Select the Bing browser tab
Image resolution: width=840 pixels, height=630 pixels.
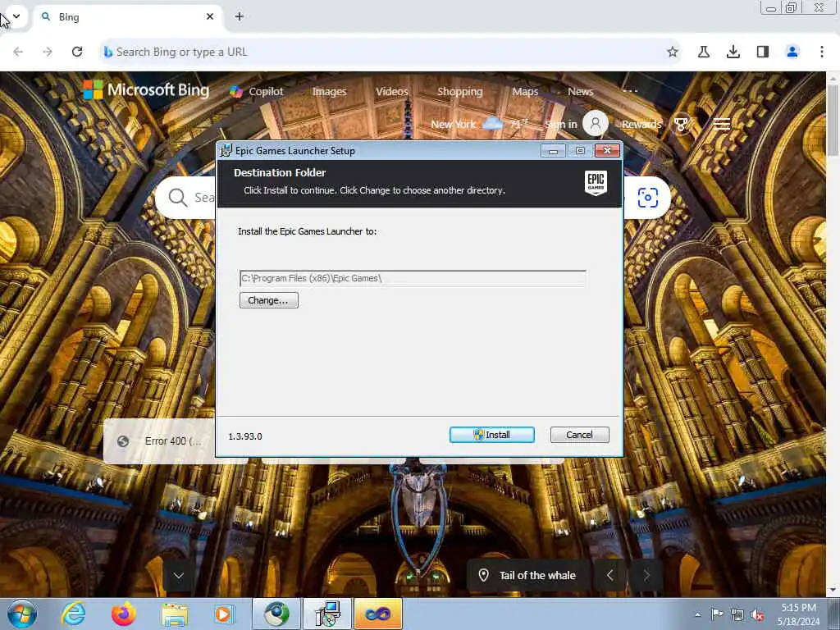click(129, 16)
